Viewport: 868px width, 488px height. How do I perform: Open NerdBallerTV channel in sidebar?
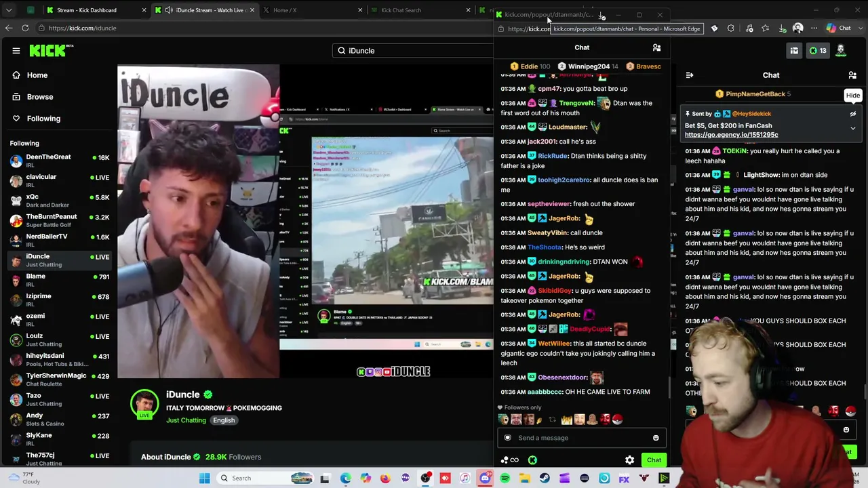pyautogui.click(x=60, y=240)
